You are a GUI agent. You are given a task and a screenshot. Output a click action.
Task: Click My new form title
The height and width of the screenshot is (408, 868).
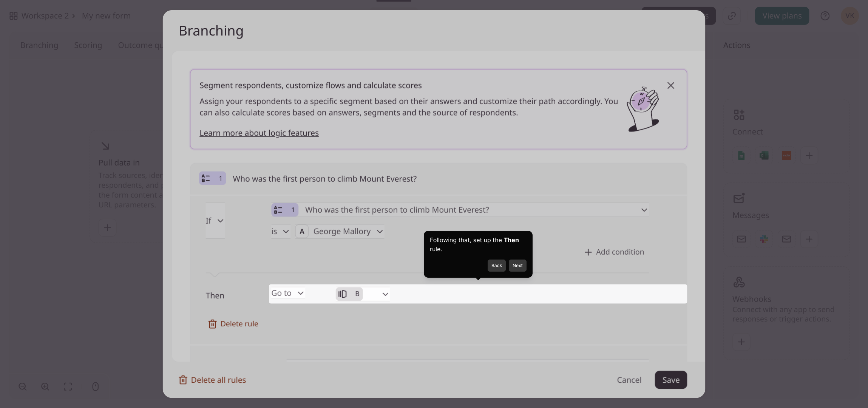(106, 16)
